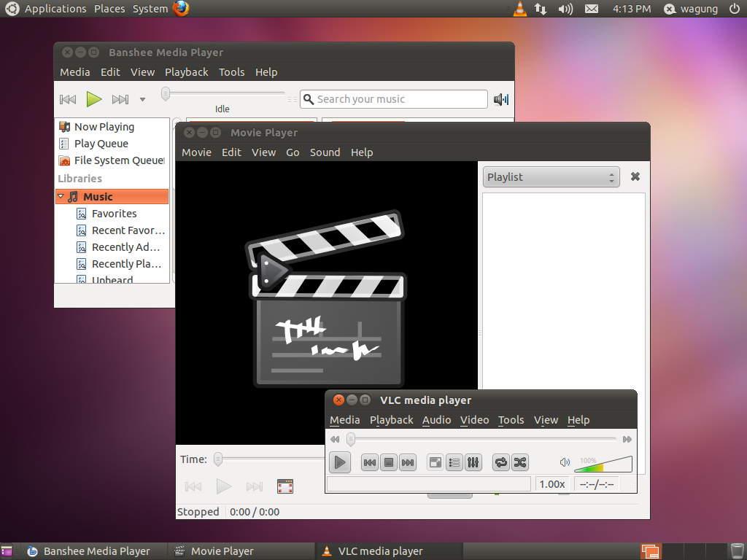Toggle shuffle mode in VLC
This screenshot has height=560, width=747.
click(x=520, y=462)
